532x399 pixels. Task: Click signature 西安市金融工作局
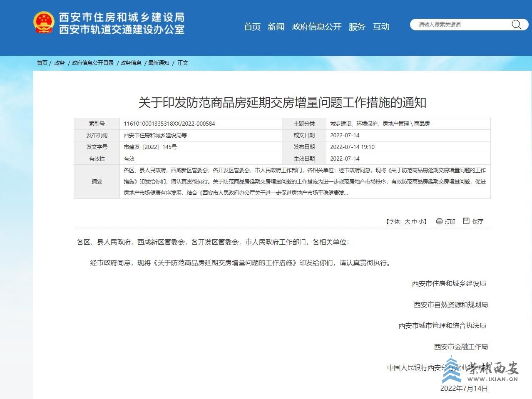pyautogui.click(x=461, y=347)
